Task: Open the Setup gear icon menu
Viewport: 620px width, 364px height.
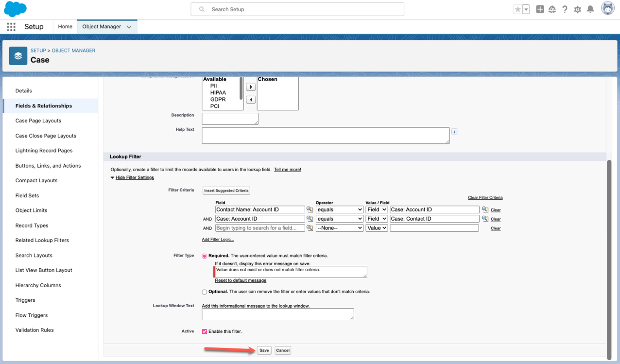Action: pyautogui.click(x=577, y=9)
